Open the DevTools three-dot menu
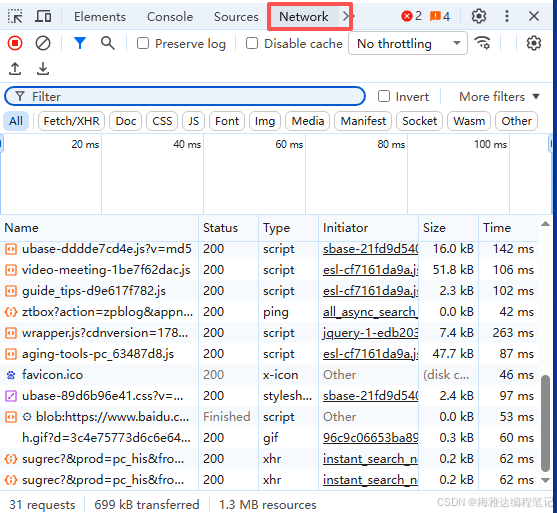The height and width of the screenshot is (513, 557). pyautogui.click(x=507, y=16)
